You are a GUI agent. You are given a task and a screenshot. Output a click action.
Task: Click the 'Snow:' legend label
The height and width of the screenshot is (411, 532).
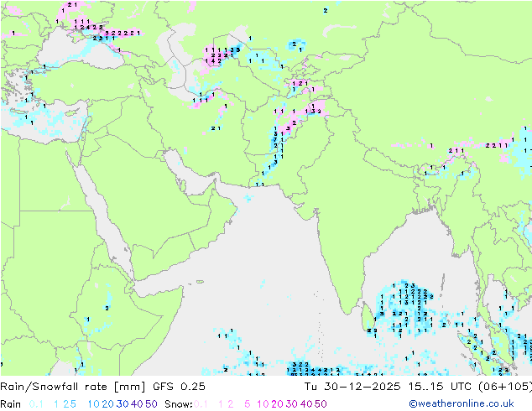(179, 404)
